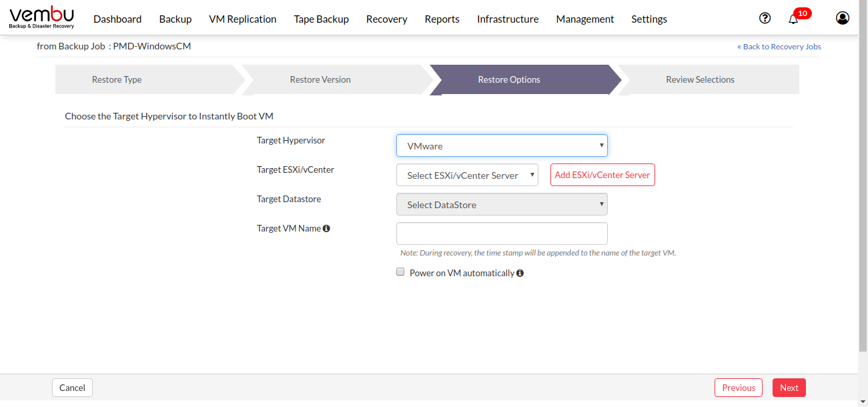The width and height of the screenshot is (868, 407).
Task: Open the notifications bell icon
Action: [793, 19]
